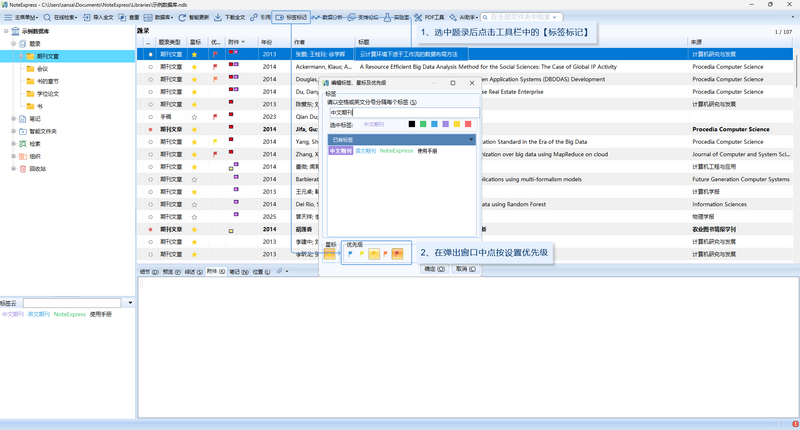Cancel with the 取消 button
Image resolution: width=800 pixels, height=430 pixels.
(466, 269)
